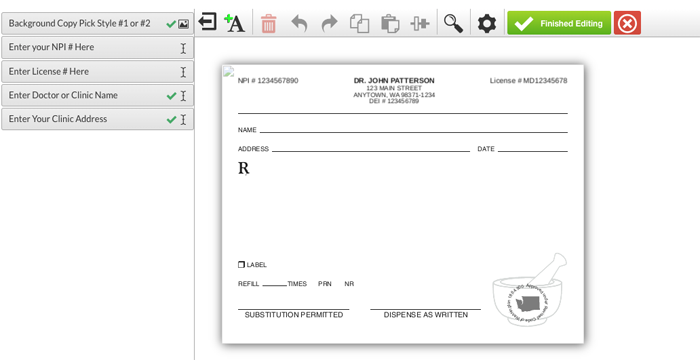The height and width of the screenshot is (360, 700).
Task: Click the ADDRESS label on form
Action: [x=253, y=149]
